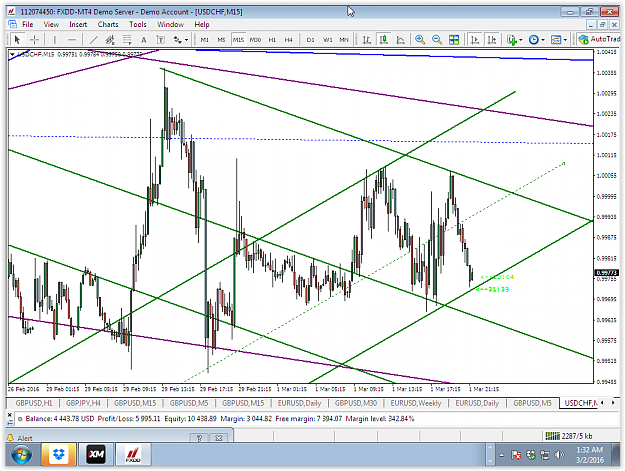
Task: Toggle chart shift icon
Action: (492, 39)
